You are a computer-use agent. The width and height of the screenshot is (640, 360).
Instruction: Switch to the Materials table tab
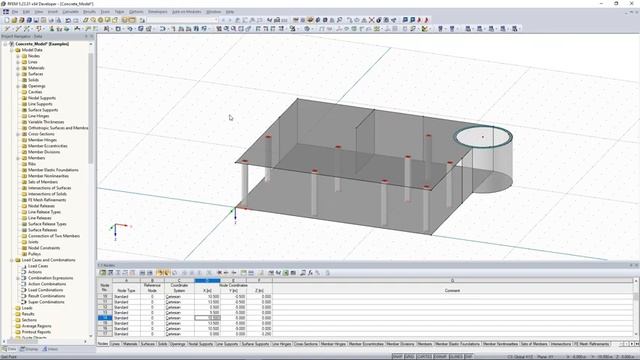130,344
